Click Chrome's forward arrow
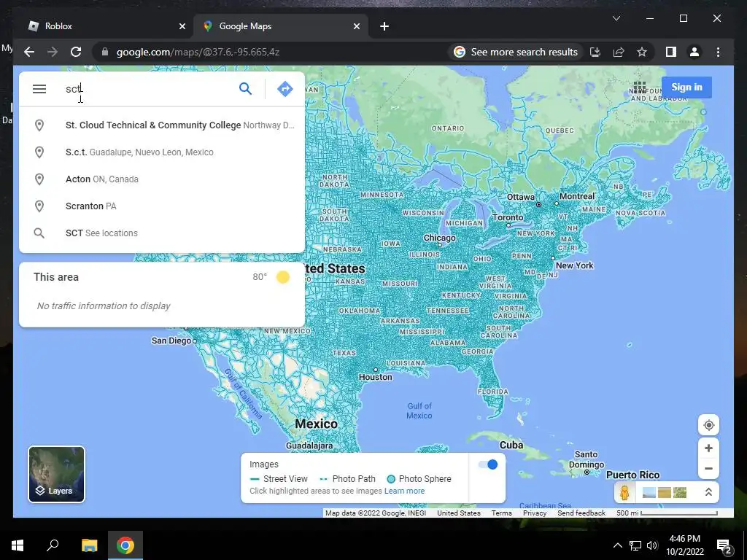The image size is (747, 560). [x=53, y=52]
